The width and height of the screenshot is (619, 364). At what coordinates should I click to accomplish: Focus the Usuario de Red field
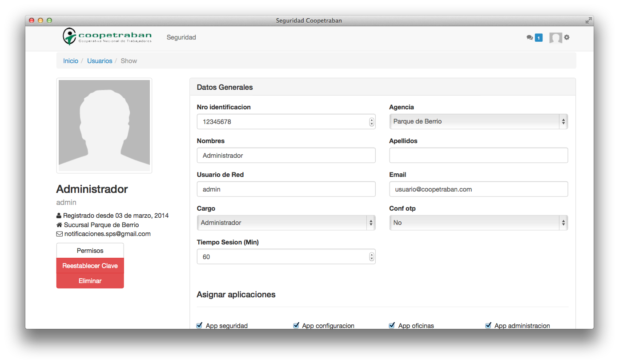[x=286, y=189]
